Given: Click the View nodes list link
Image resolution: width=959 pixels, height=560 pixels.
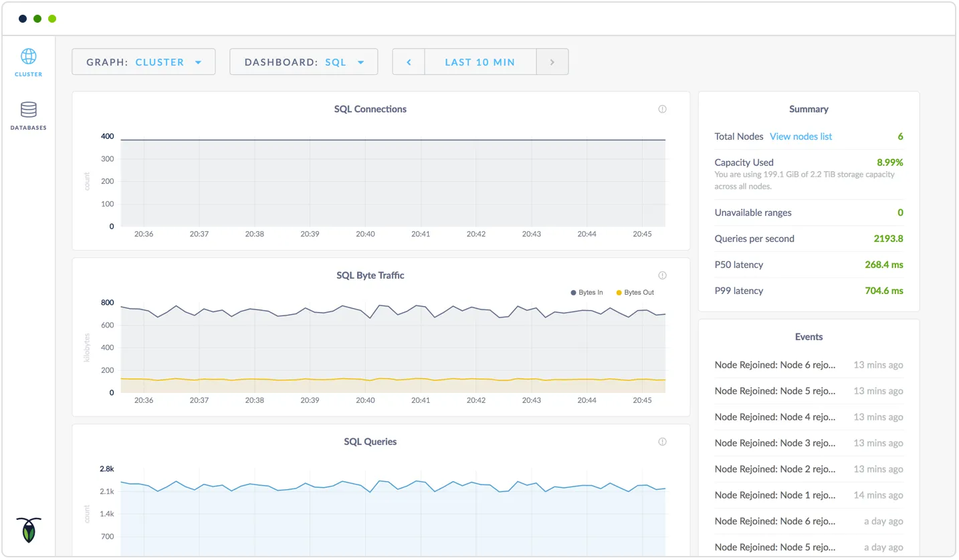Looking at the screenshot, I should [801, 136].
